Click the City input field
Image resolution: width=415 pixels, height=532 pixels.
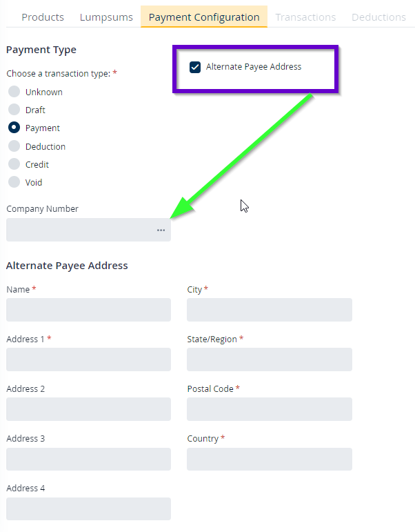(x=269, y=310)
